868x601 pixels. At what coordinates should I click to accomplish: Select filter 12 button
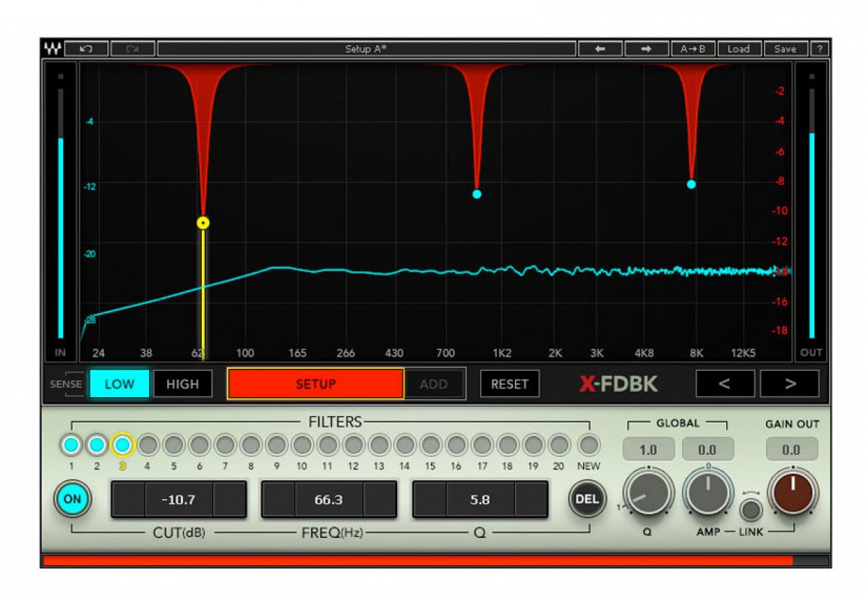click(x=353, y=445)
